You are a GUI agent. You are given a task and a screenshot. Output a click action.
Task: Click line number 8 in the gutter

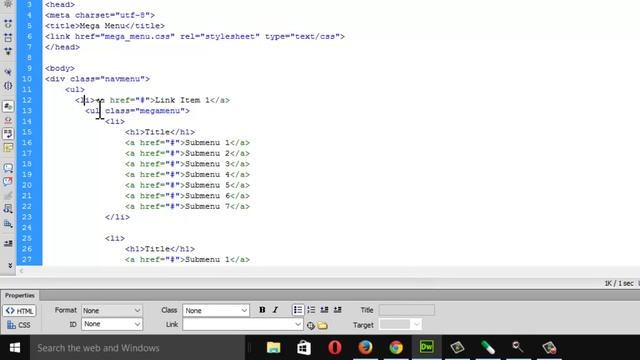coord(29,58)
